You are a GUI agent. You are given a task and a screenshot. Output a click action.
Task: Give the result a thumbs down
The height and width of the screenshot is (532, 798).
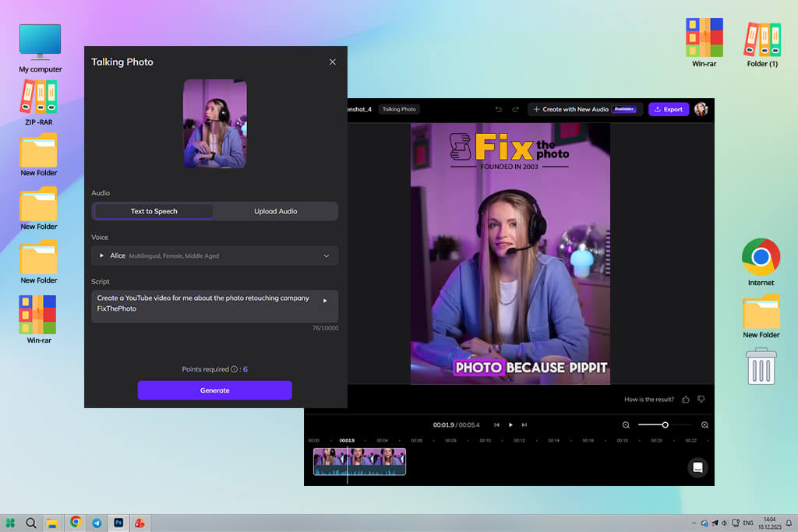point(701,400)
